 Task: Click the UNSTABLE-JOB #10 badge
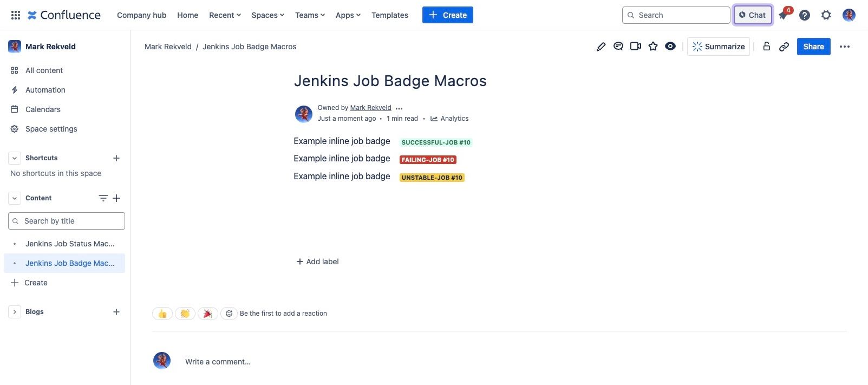tap(432, 178)
